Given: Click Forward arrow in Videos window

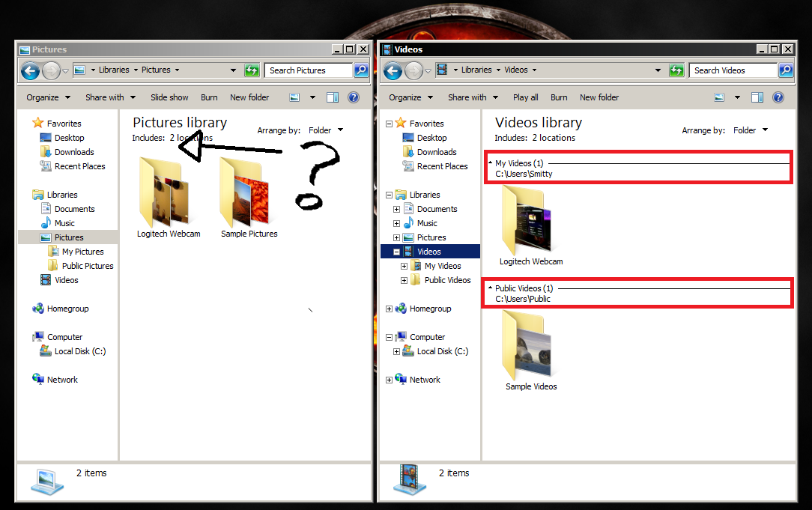Looking at the screenshot, I should (413, 70).
